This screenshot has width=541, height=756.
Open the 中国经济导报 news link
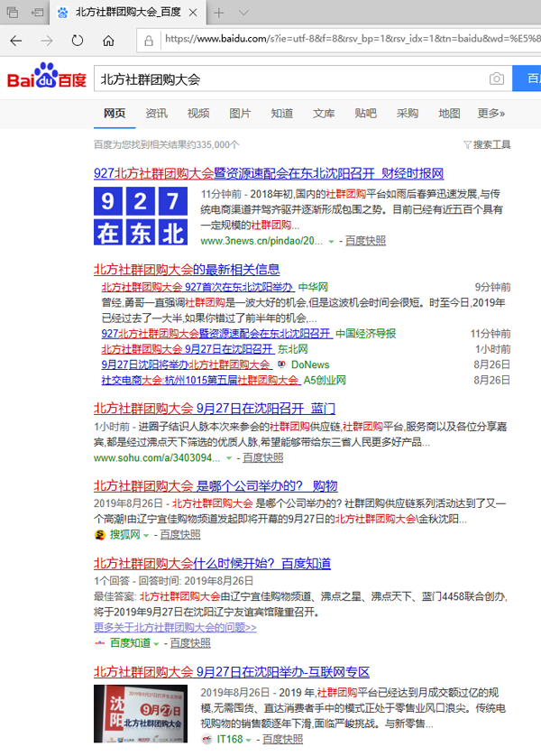point(217,334)
